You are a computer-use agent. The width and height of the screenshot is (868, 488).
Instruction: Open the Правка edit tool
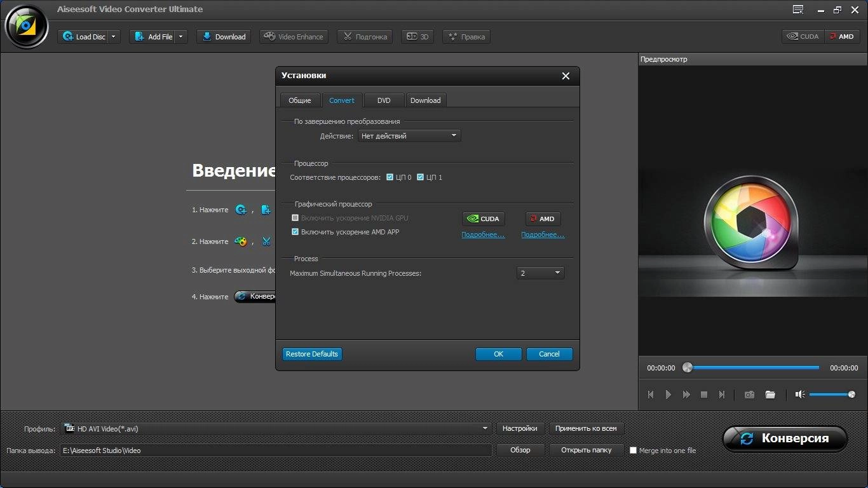466,37
